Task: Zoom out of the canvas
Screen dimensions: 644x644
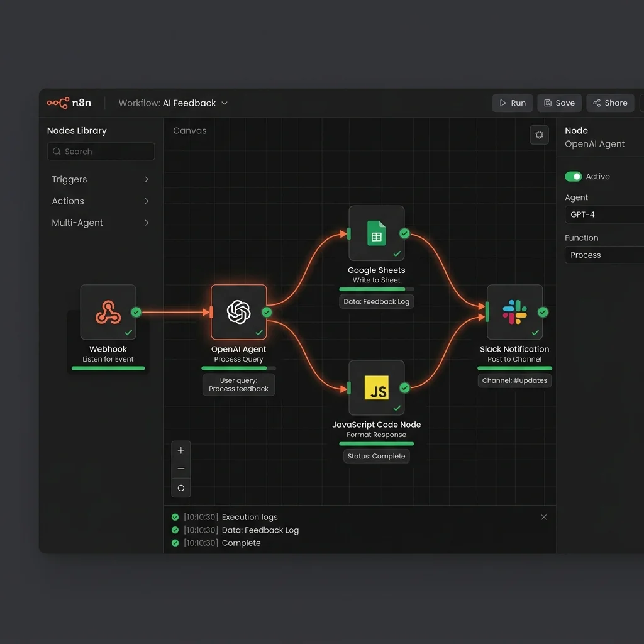Action: pyautogui.click(x=181, y=469)
